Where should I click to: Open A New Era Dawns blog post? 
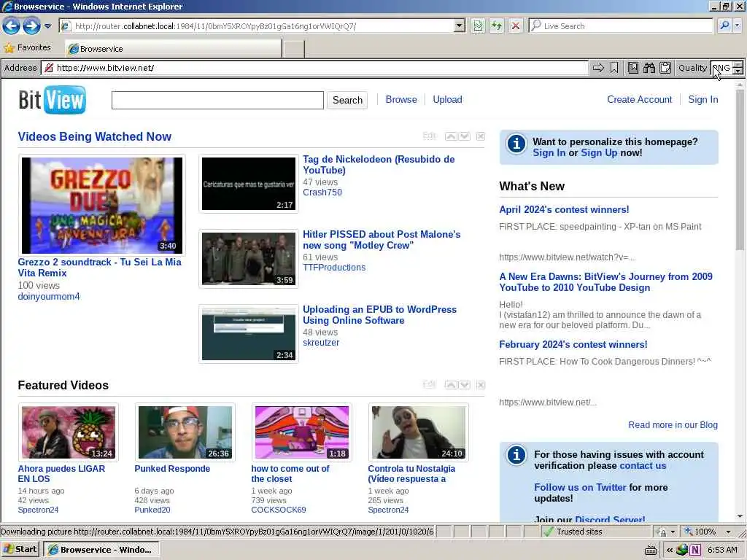[x=606, y=282]
